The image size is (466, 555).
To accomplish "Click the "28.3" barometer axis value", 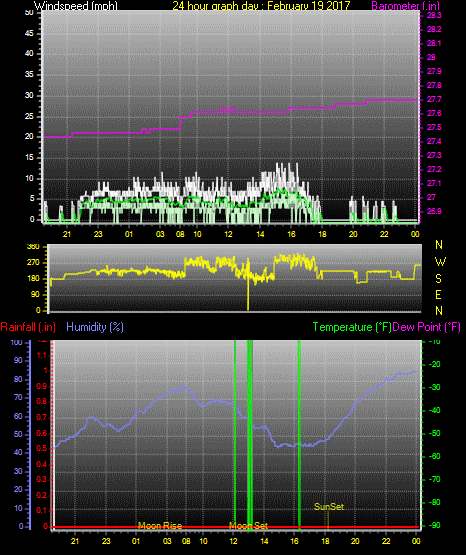I will pos(434,15).
